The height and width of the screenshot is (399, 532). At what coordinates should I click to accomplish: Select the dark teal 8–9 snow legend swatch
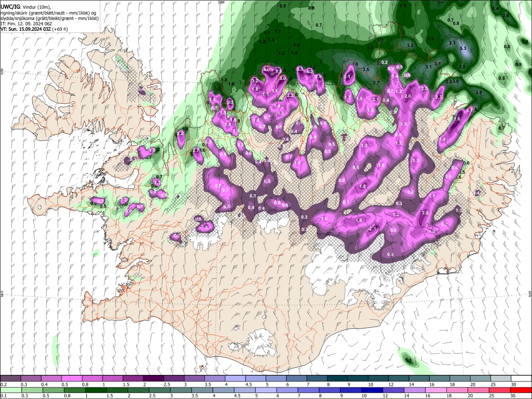pyautogui.click(x=337, y=378)
